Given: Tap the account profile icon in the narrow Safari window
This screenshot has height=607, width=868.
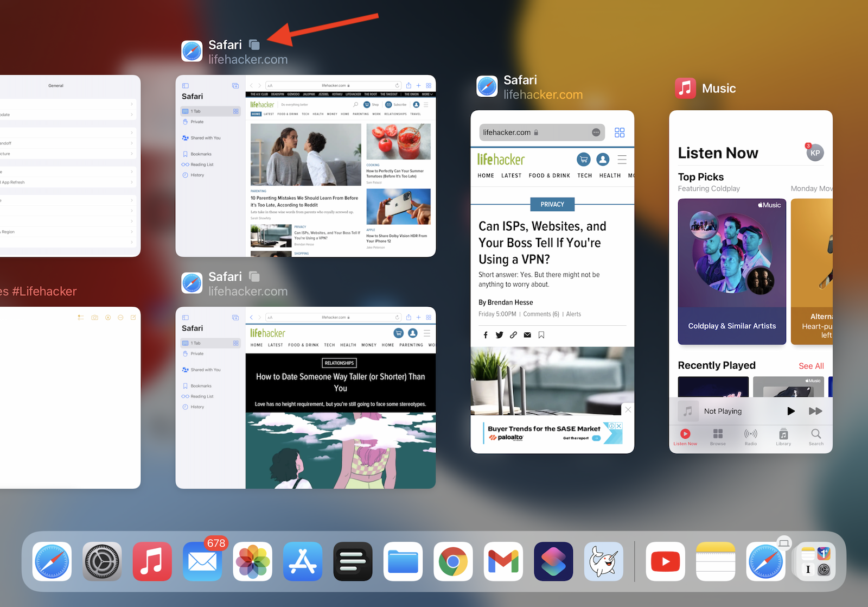Looking at the screenshot, I should [603, 159].
